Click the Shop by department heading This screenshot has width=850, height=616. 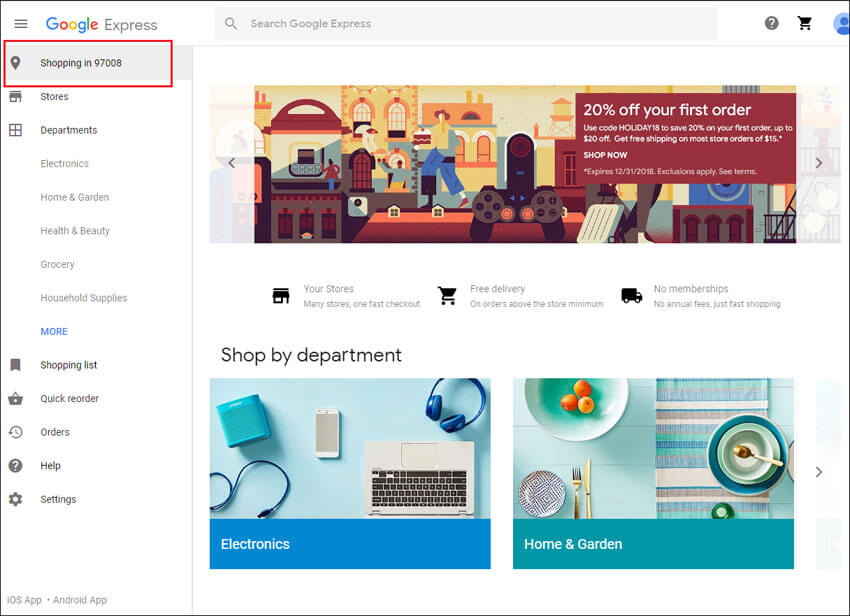[311, 355]
